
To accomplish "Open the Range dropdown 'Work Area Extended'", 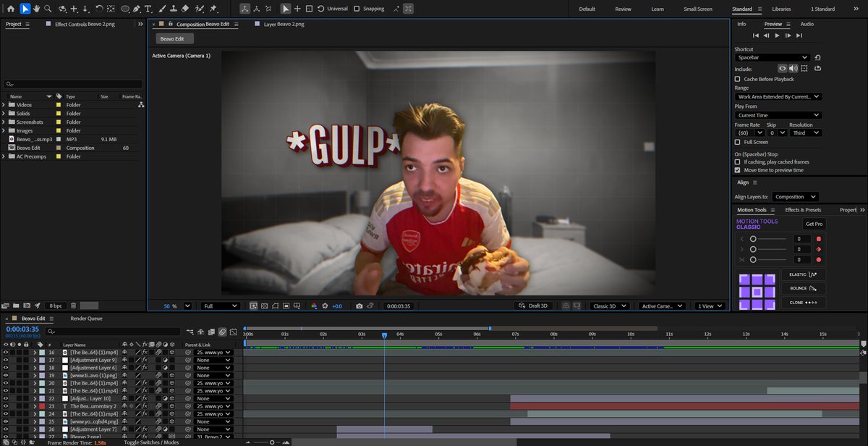I will [778, 96].
